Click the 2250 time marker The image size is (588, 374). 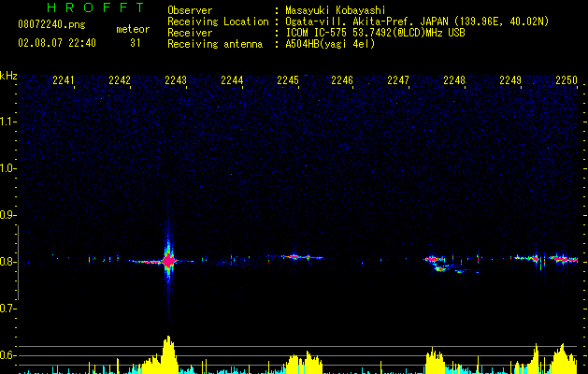pyautogui.click(x=566, y=80)
